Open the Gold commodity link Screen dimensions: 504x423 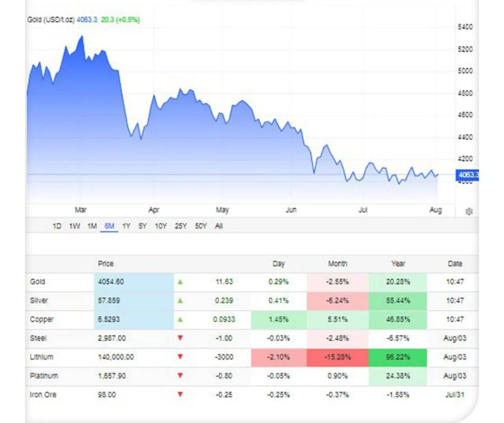[37, 282]
